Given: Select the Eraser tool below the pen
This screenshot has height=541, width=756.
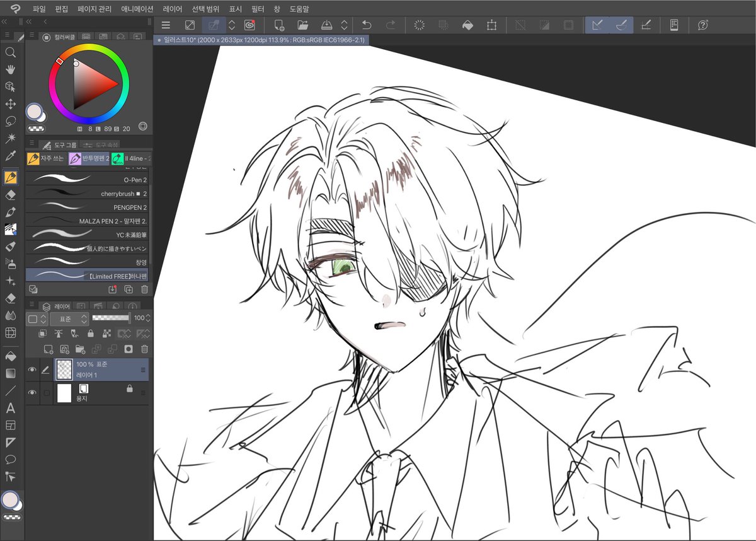Looking at the screenshot, I should coord(11,195).
